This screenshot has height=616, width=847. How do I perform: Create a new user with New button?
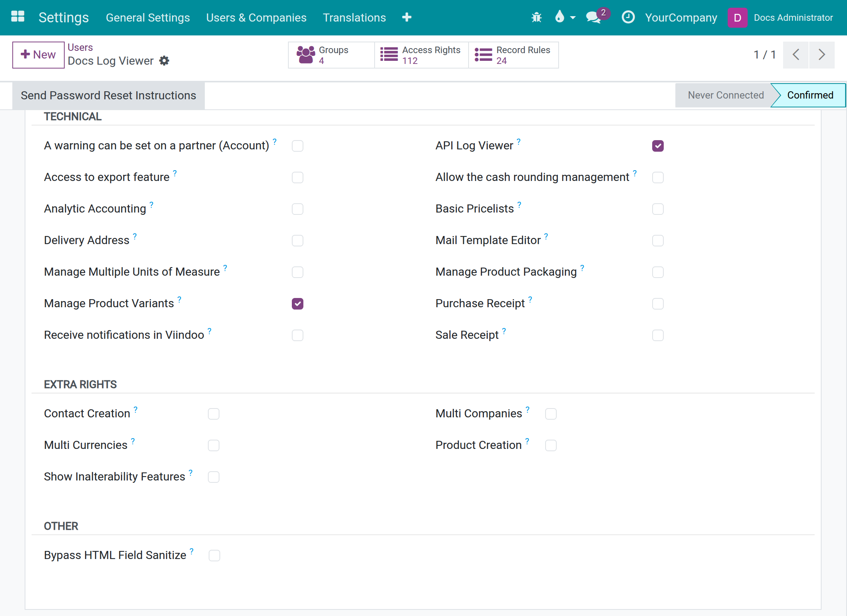click(38, 55)
